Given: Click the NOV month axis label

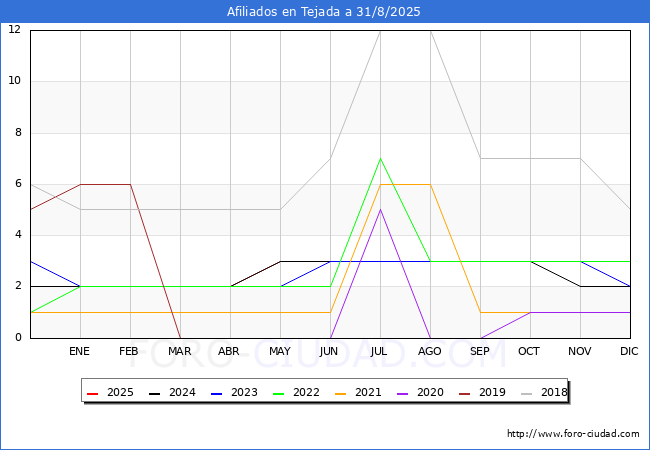Looking at the screenshot, I should pyautogui.click(x=580, y=351).
